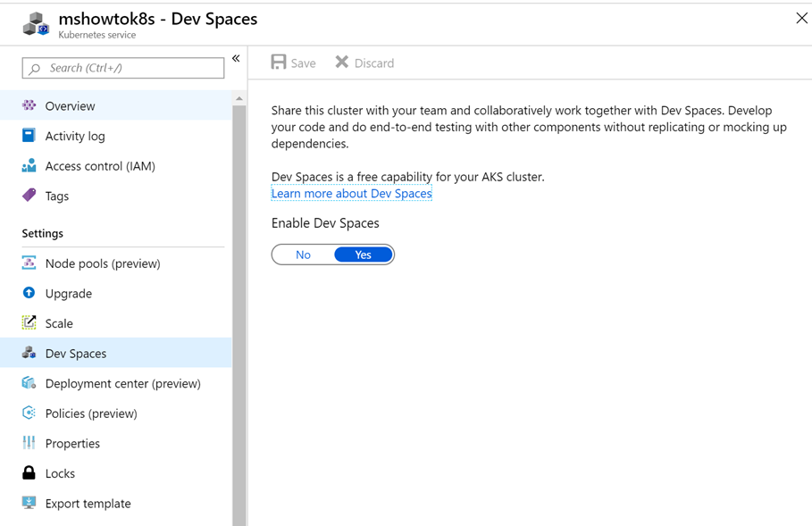Click the sidebar vertical scrollbar track
This screenshot has width=812, height=526.
[239, 316]
